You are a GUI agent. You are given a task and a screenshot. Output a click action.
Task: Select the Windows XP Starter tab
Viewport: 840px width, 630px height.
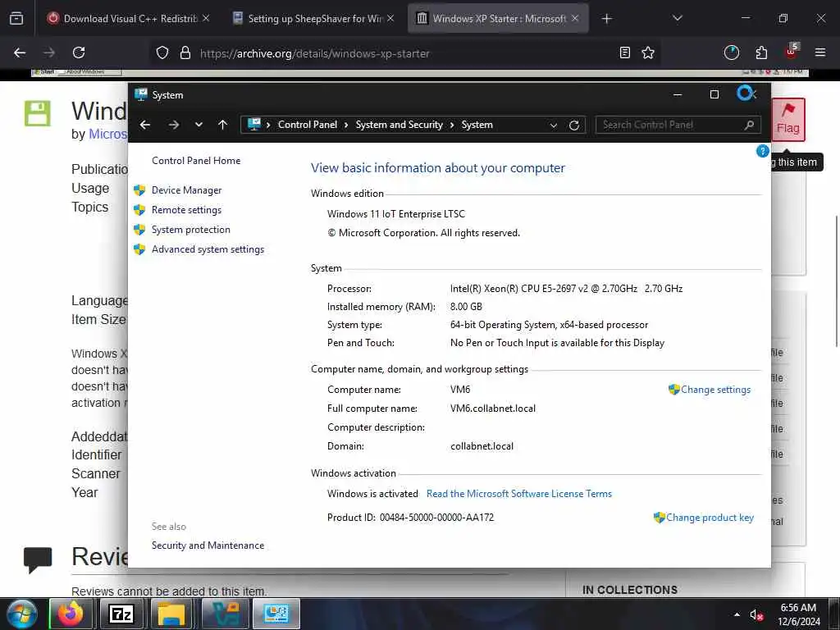click(x=498, y=19)
